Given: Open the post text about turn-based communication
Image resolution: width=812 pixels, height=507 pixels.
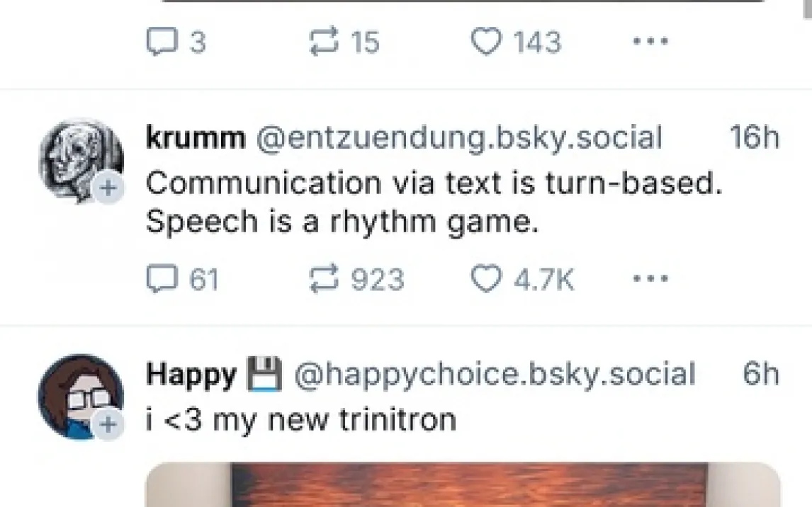Looking at the screenshot, I should tap(434, 203).
